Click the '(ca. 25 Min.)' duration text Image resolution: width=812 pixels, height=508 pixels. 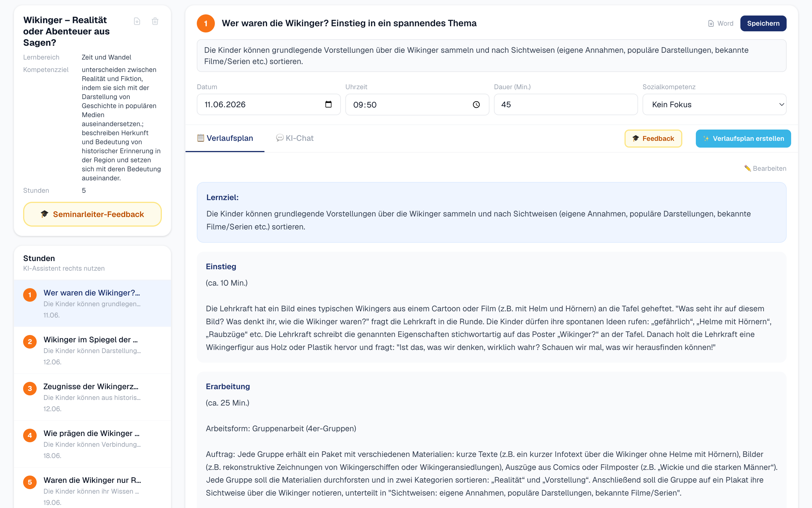[x=228, y=403]
